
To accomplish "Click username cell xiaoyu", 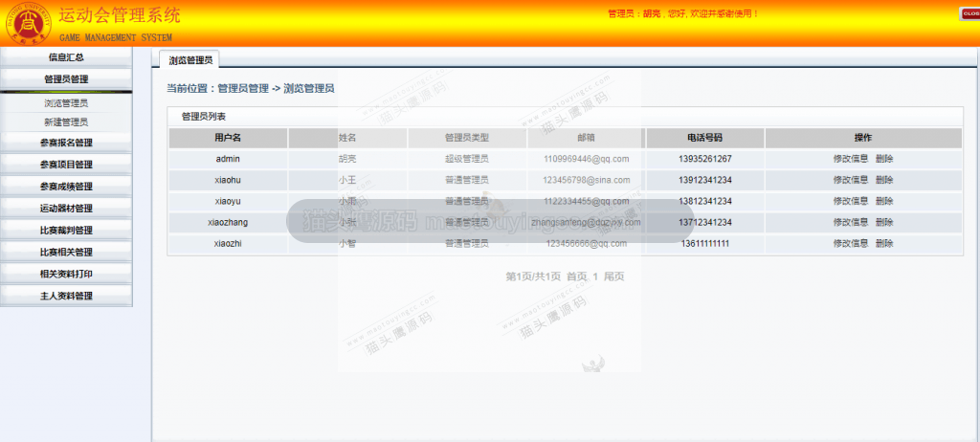I will (x=228, y=201).
